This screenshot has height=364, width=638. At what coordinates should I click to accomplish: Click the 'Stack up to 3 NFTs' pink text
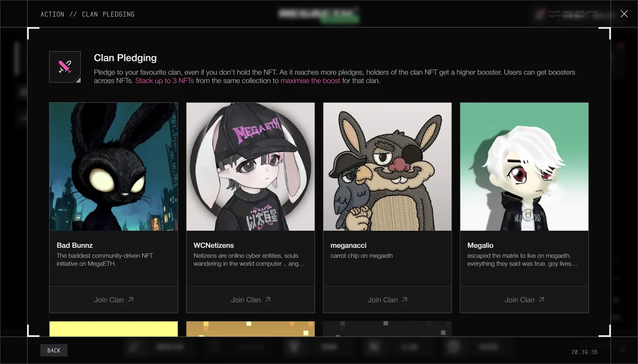(x=165, y=81)
